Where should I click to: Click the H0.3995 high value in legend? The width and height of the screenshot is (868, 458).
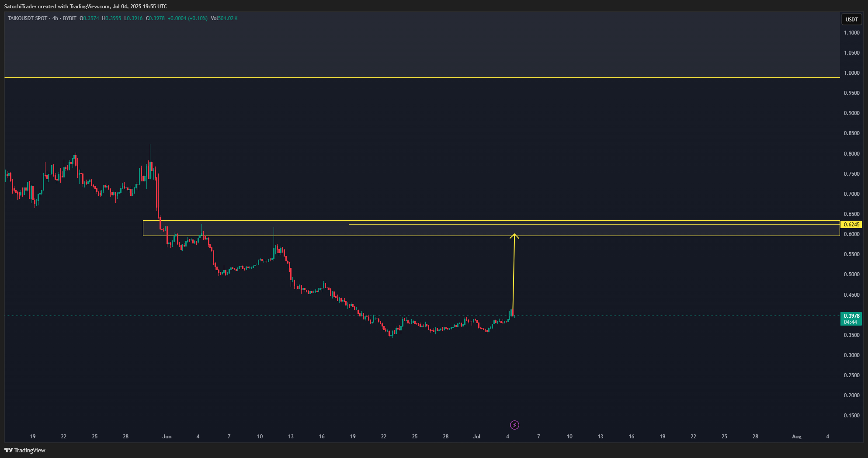pyautogui.click(x=111, y=18)
